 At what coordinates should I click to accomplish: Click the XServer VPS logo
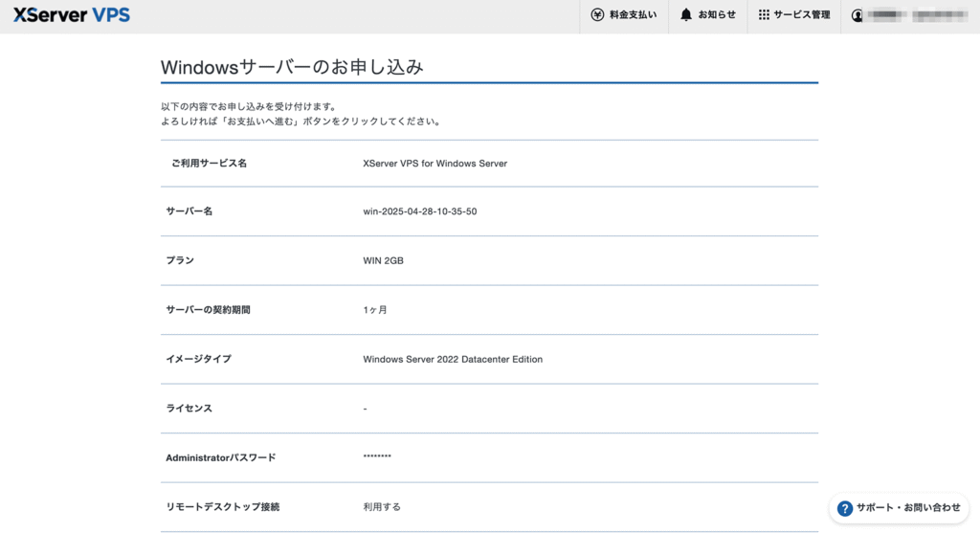[x=72, y=15]
